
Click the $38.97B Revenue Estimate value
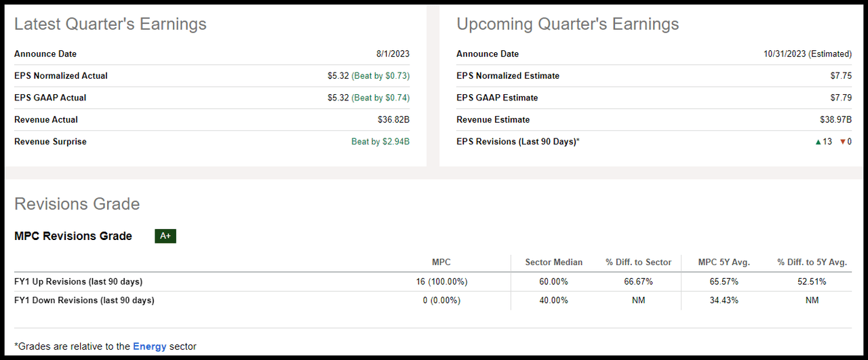(x=835, y=119)
